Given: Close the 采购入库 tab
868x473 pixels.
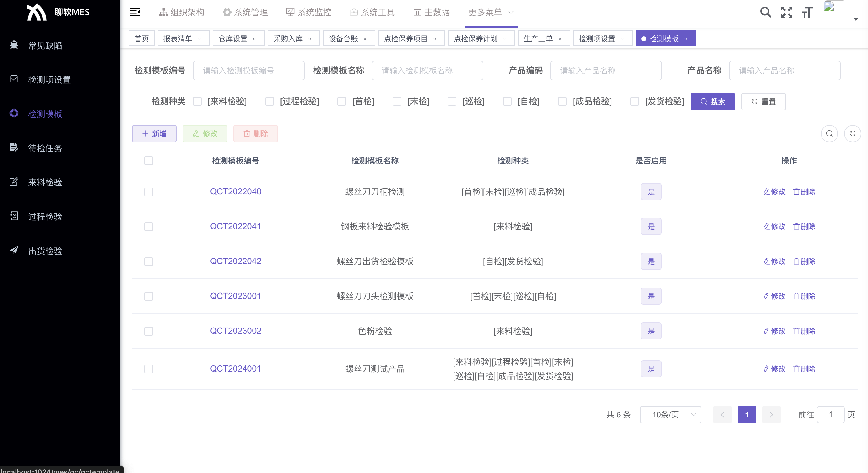Looking at the screenshot, I should [x=310, y=39].
